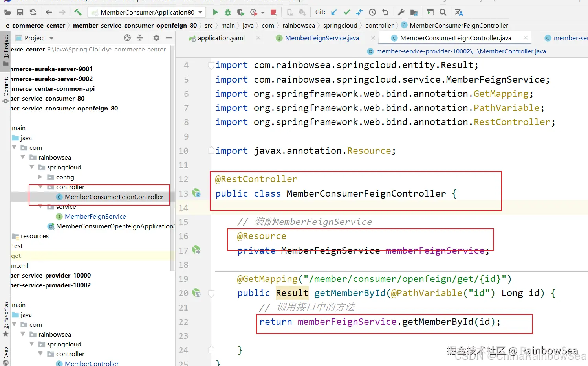Toggle code folding at line 20 method
The image size is (588, 366).
pyautogui.click(x=211, y=293)
